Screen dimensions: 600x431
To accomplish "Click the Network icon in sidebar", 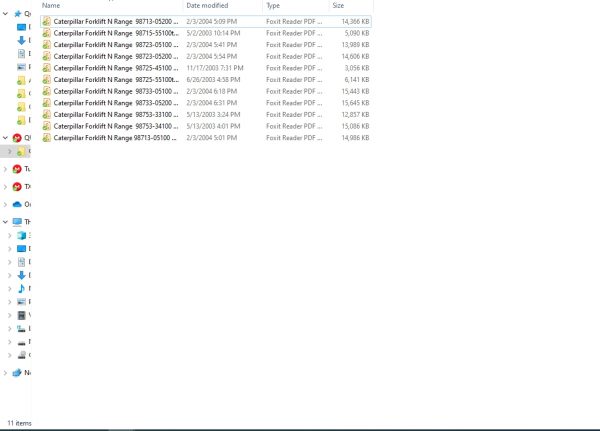I will pos(17,372).
